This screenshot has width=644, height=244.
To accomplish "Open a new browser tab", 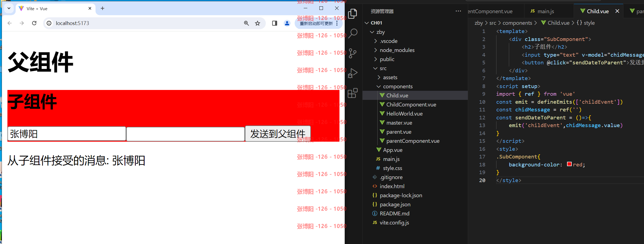I will click(x=103, y=9).
